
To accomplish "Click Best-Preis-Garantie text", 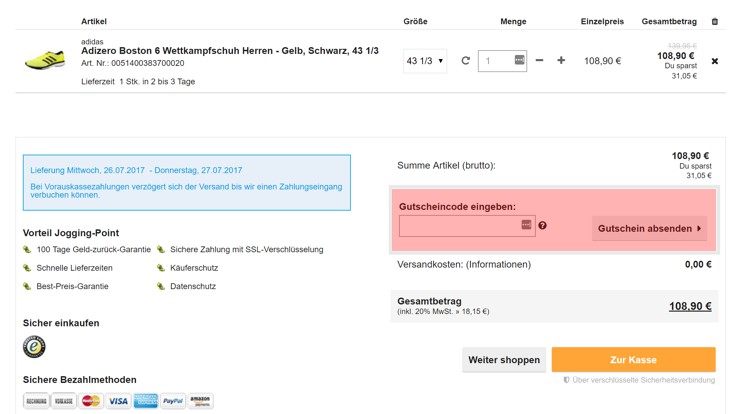I will (72, 286).
